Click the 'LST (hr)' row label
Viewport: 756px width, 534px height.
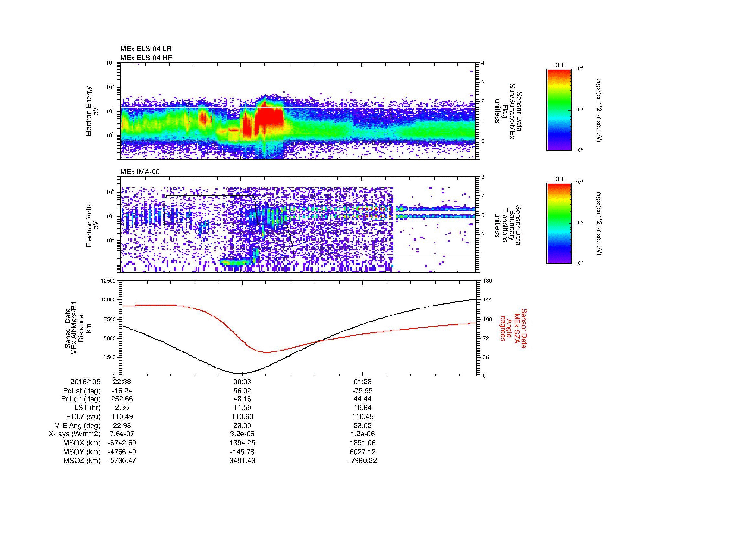(88, 408)
